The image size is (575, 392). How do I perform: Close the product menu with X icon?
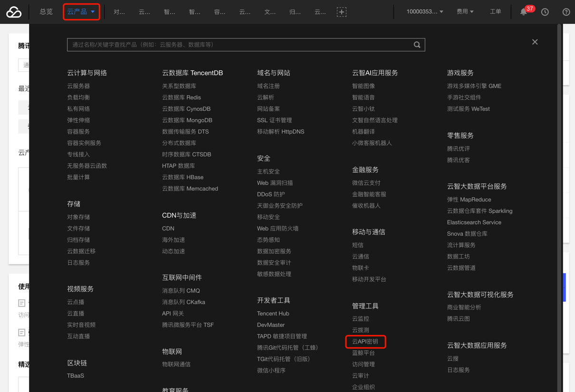pos(535,42)
